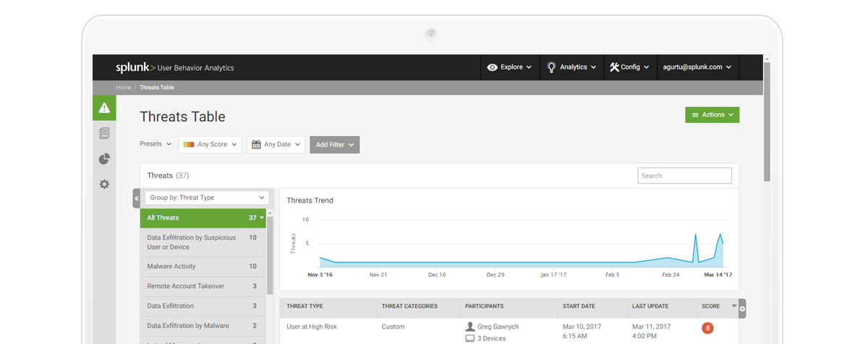This screenshot has width=868, height=344.
Task: Open the Explore menu
Action: 509,67
